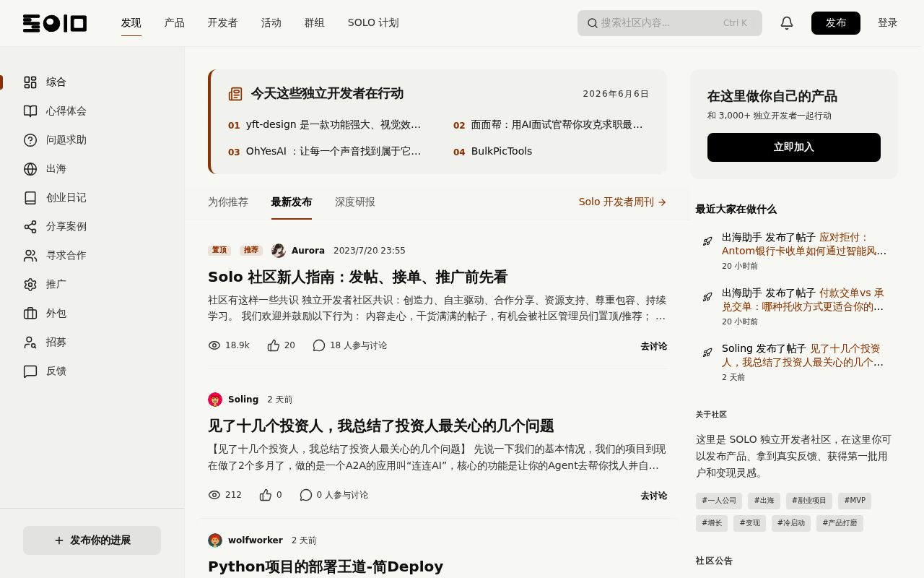Screen dimensions: 924x578
Task: Click the 创业日记 notebook icon
Action: click(30, 198)
